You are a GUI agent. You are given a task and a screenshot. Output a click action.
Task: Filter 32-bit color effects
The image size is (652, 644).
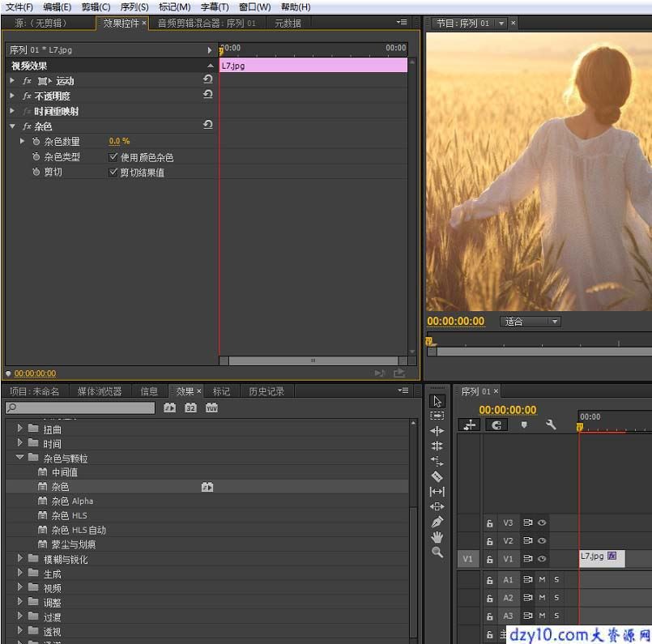[190, 407]
